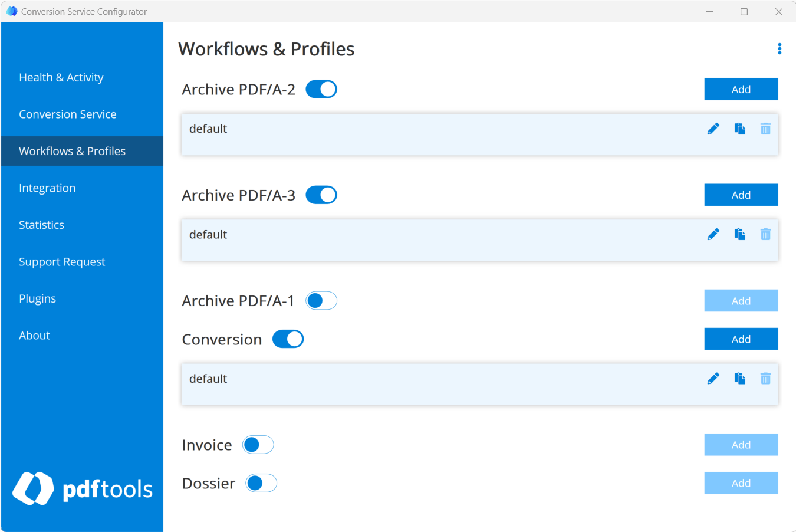The image size is (796, 532).
Task: Duplicate the default Conversion profile
Action: pyautogui.click(x=739, y=378)
